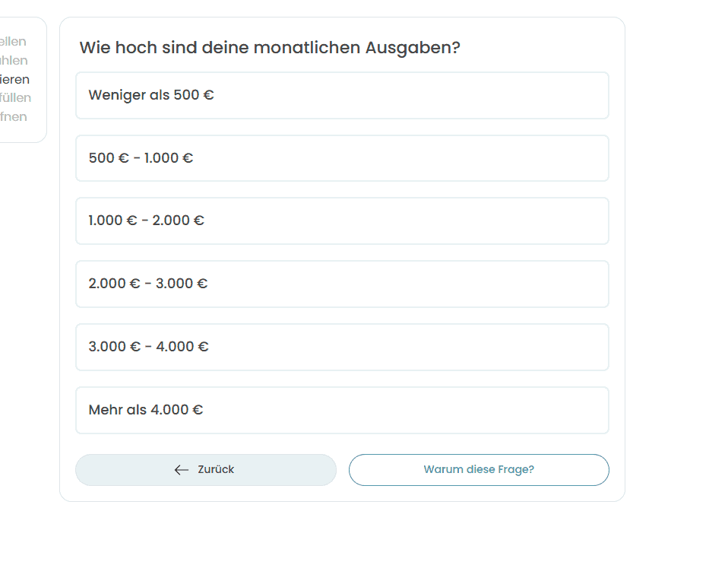The width and height of the screenshot is (728, 581).
Task: Open the sidebar step ending in 'ahlen'
Action: click(14, 61)
